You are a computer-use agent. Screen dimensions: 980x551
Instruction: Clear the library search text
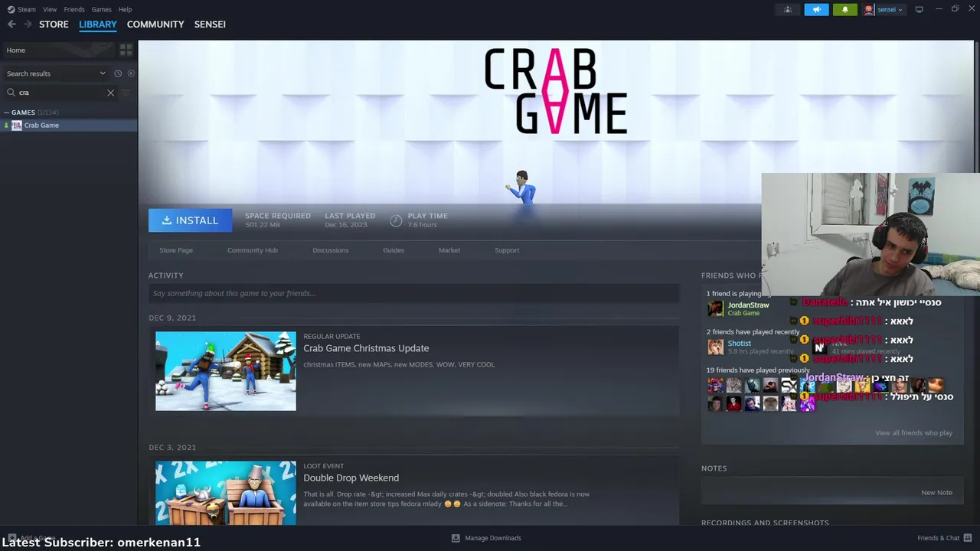(110, 93)
